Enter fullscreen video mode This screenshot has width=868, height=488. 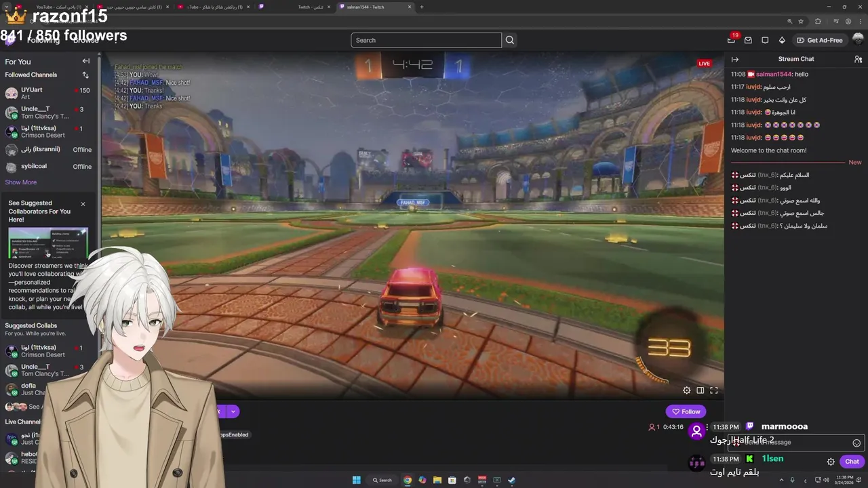713,390
